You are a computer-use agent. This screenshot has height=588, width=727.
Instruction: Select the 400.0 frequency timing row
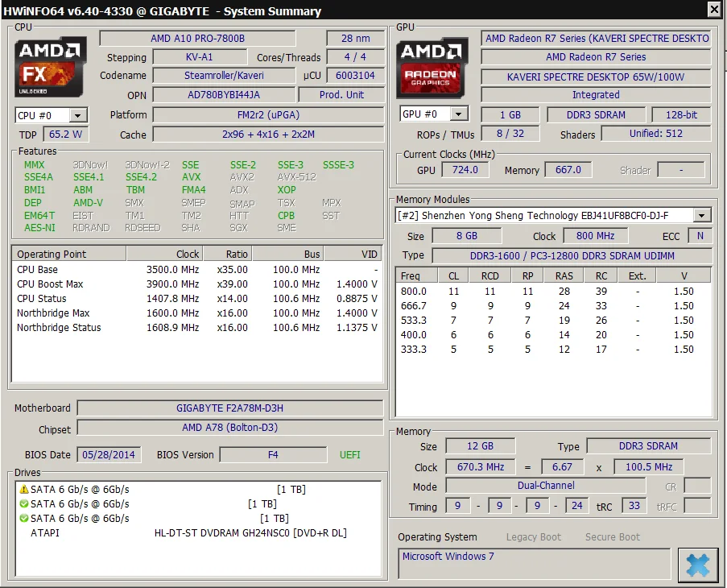(553, 335)
